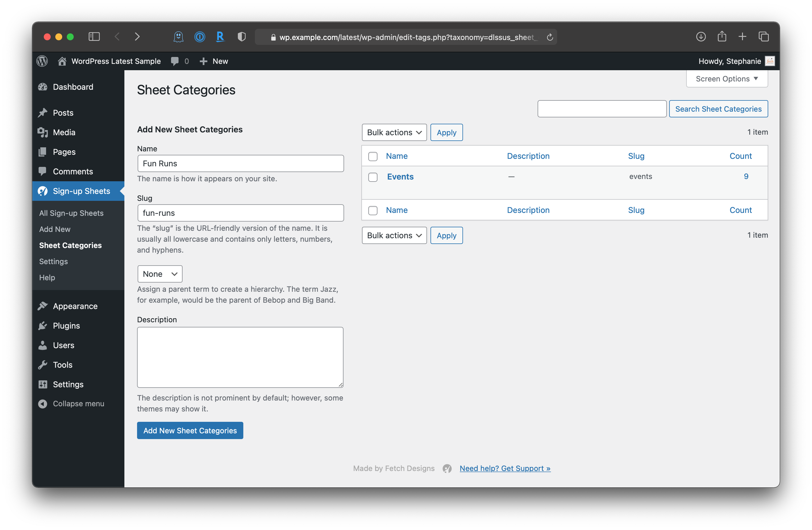Click the blue R extension icon

[x=220, y=37]
